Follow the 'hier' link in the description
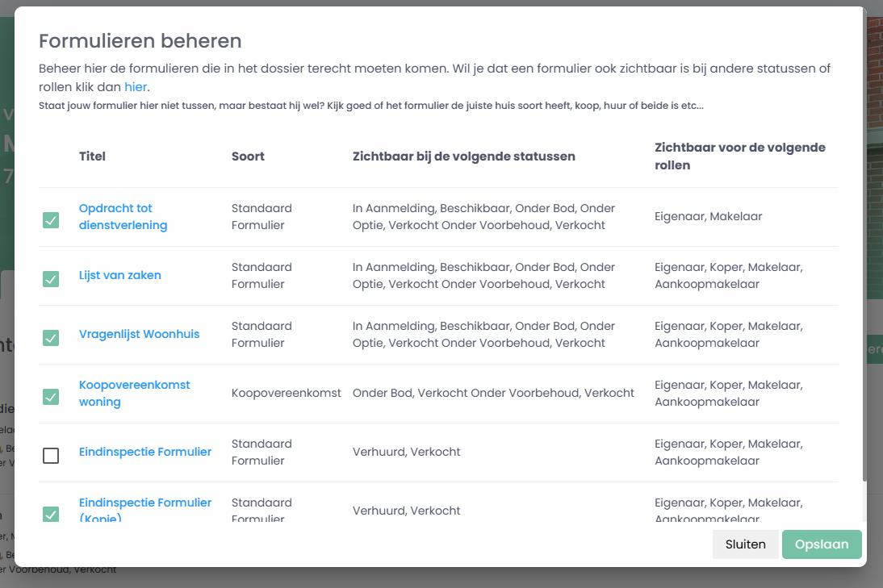This screenshot has height=588, width=883. 136,86
